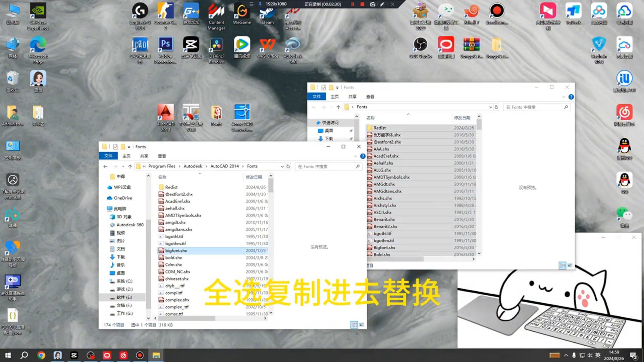Open the 查看 tab in the selected-files Fonts window
The width and height of the screenshot is (644, 362).
[x=370, y=97]
